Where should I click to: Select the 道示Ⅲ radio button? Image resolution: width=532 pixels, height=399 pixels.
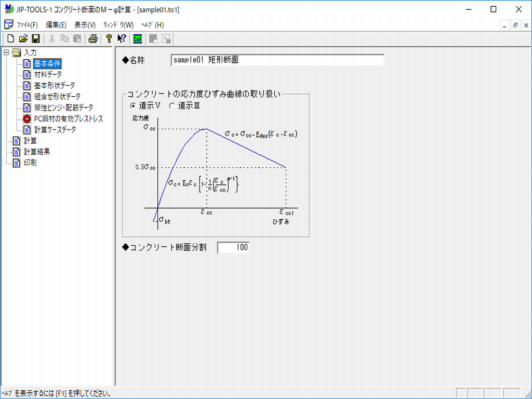[172, 105]
